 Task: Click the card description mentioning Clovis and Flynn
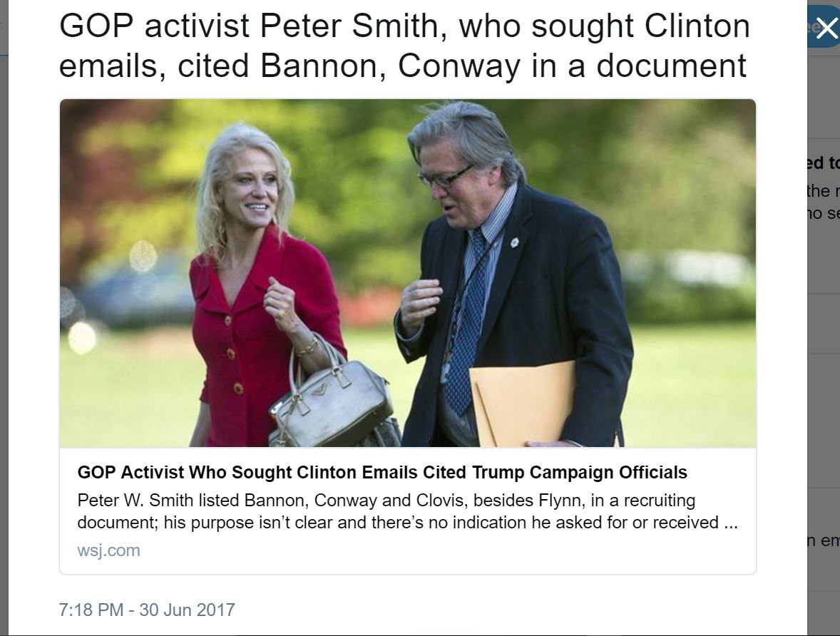pyautogui.click(x=408, y=511)
